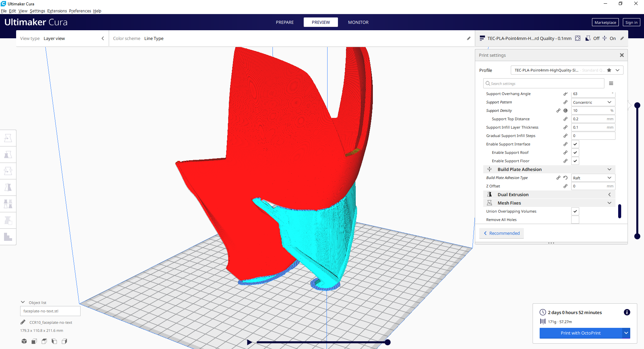Toggle Enable Support Roof checkbox
The width and height of the screenshot is (644, 349).
click(x=575, y=152)
